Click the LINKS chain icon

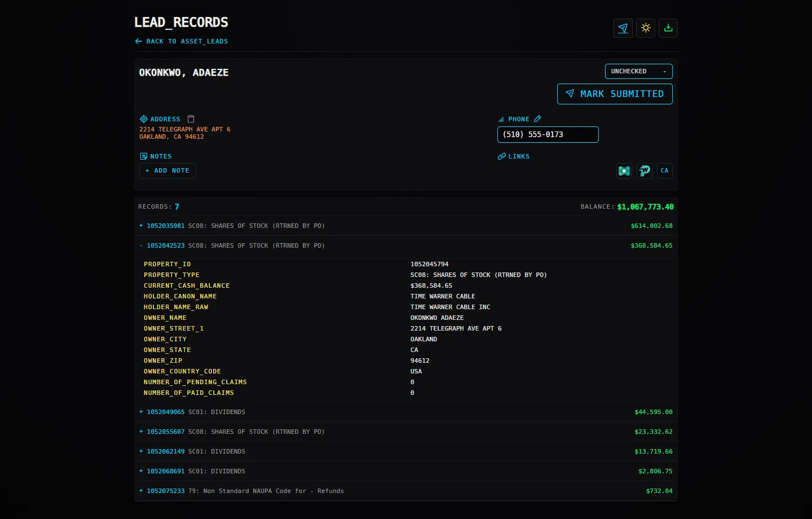click(501, 156)
